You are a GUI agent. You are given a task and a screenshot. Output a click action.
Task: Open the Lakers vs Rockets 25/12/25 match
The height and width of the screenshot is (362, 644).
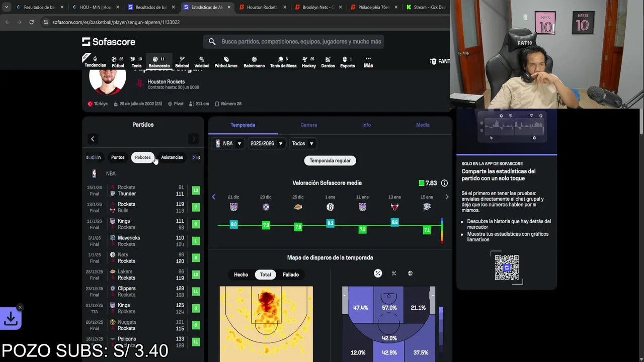pyautogui.click(x=143, y=275)
